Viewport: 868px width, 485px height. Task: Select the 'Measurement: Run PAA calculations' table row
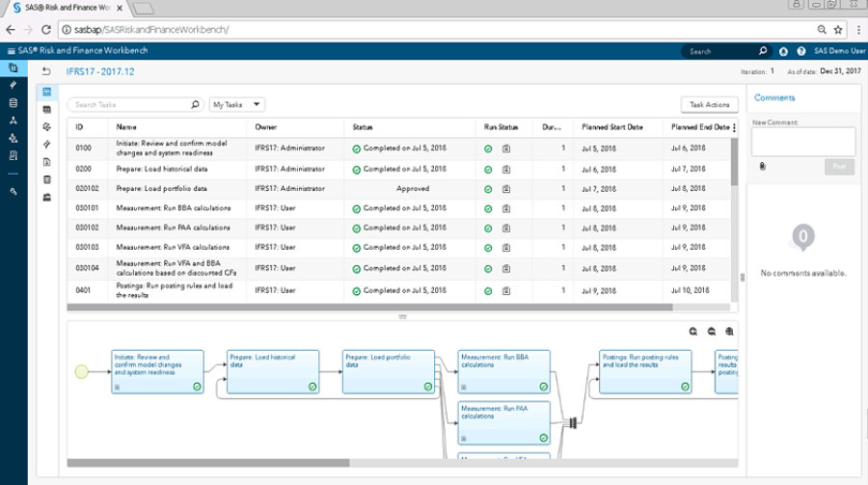coord(398,229)
